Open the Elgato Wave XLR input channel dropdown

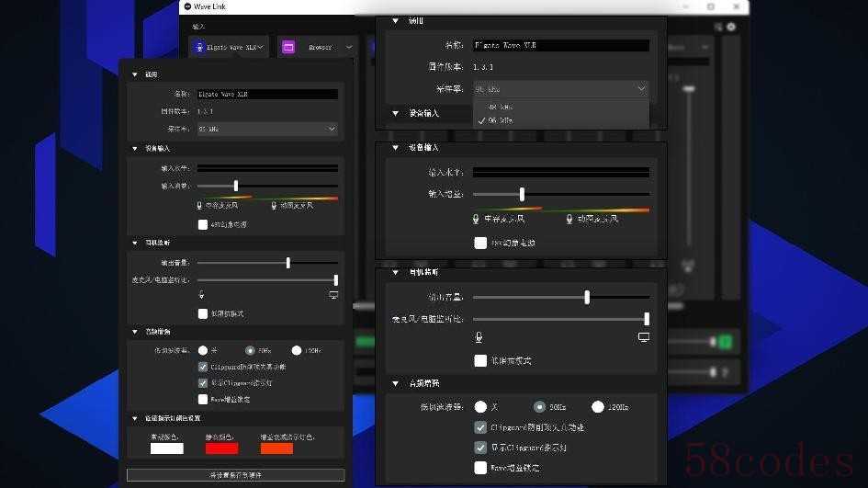pyautogui.click(x=260, y=47)
